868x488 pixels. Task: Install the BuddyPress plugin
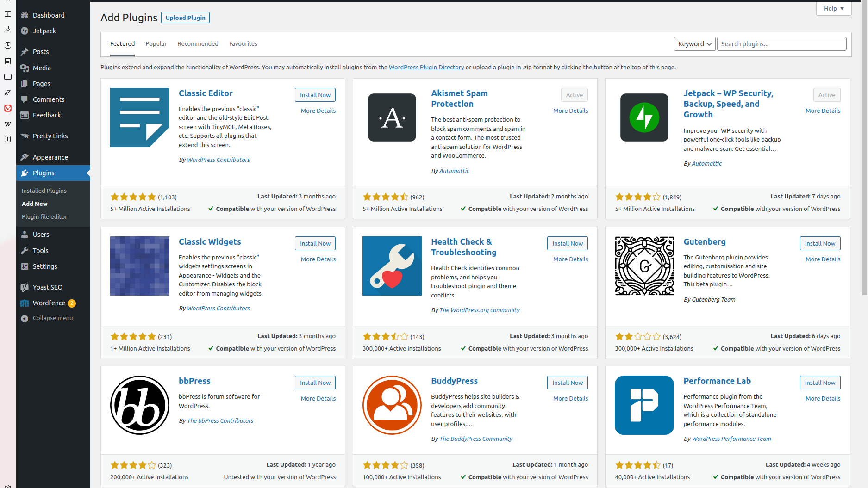tap(568, 383)
